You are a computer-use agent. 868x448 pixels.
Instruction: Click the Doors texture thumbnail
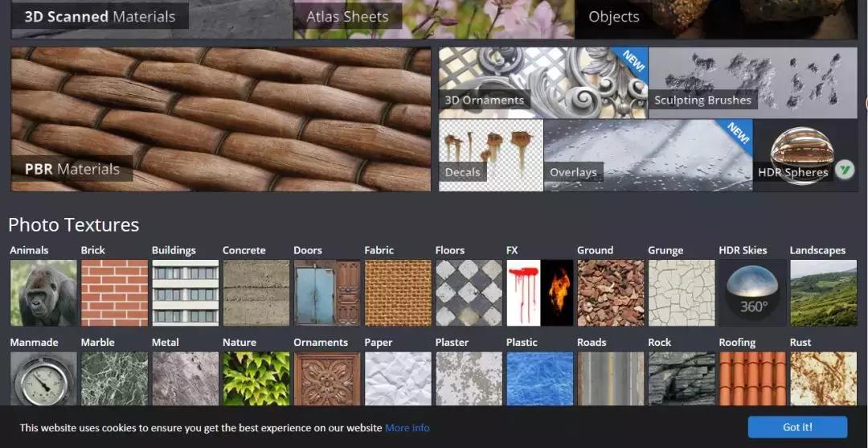(327, 293)
